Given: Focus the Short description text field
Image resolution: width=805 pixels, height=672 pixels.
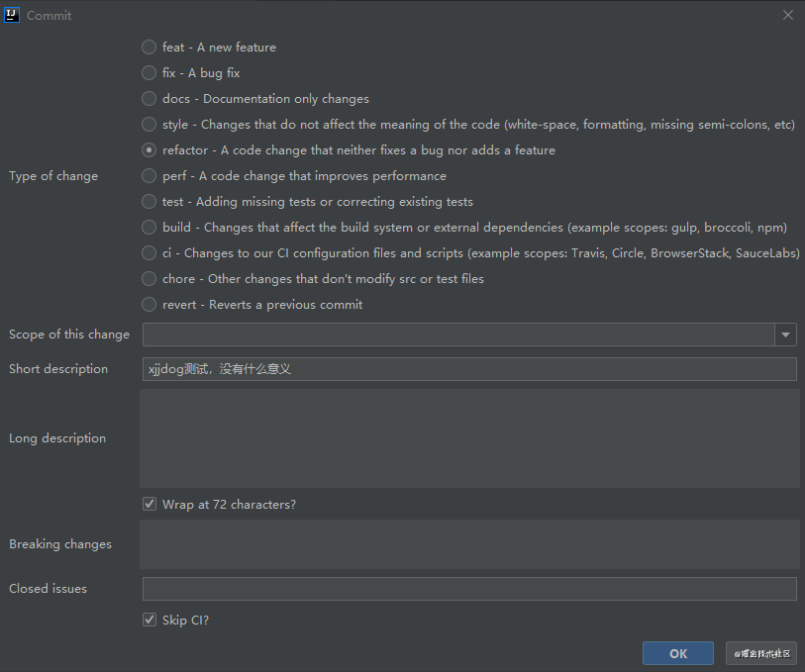Looking at the screenshot, I should [469, 369].
